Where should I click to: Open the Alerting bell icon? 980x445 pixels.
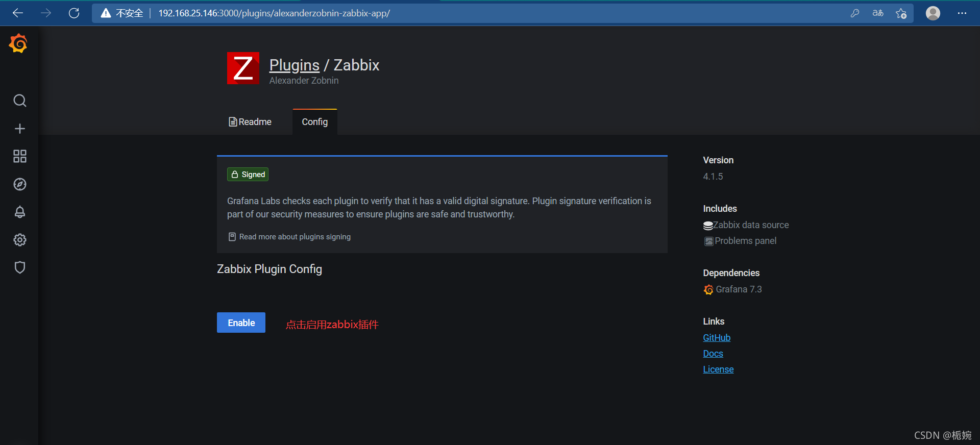(x=20, y=212)
